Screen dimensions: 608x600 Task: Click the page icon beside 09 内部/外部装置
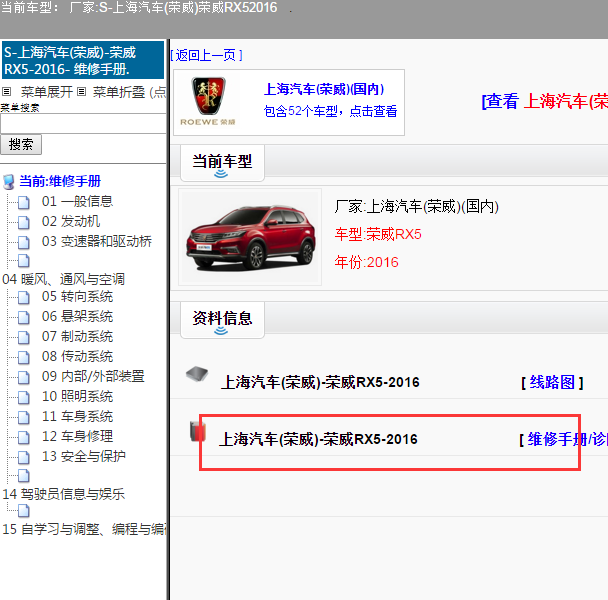(24, 377)
